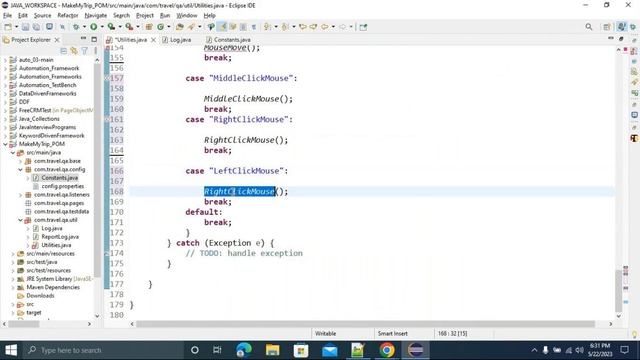Viewport: 640px width, 360px height.
Task: Click the Save All toolbar icon
Action: [x=36, y=27]
